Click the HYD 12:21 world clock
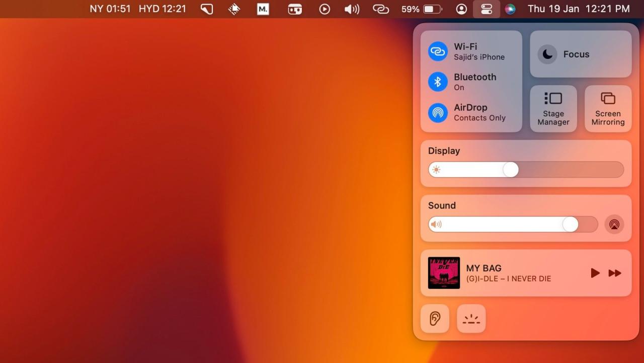 pos(163,9)
